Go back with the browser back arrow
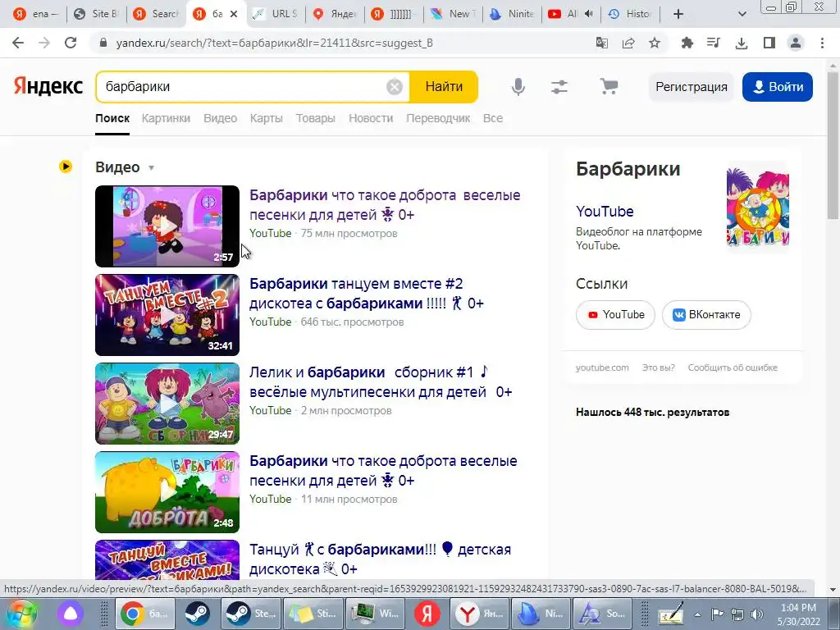This screenshot has height=630, width=840. tap(18, 43)
